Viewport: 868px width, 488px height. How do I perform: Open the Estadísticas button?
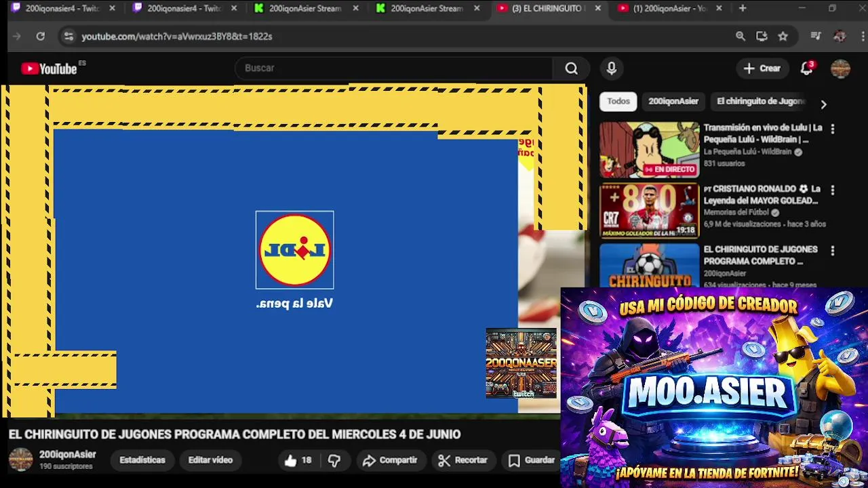[142, 460]
